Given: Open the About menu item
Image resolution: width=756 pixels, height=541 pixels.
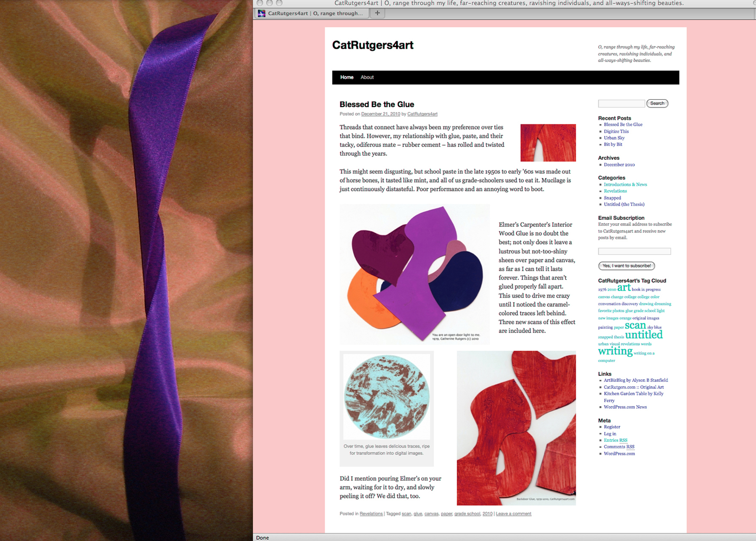Looking at the screenshot, I should (x=367, y=77).
